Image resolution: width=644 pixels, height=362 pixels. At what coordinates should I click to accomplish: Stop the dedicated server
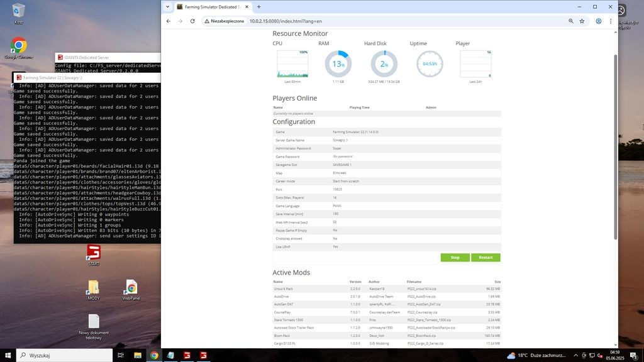[x=455, y=257]
